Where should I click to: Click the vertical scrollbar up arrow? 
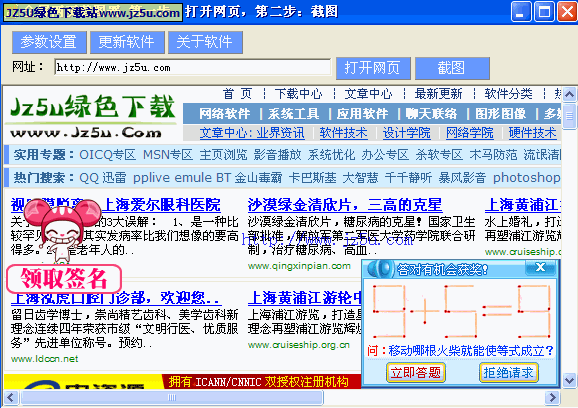[570, 95]
